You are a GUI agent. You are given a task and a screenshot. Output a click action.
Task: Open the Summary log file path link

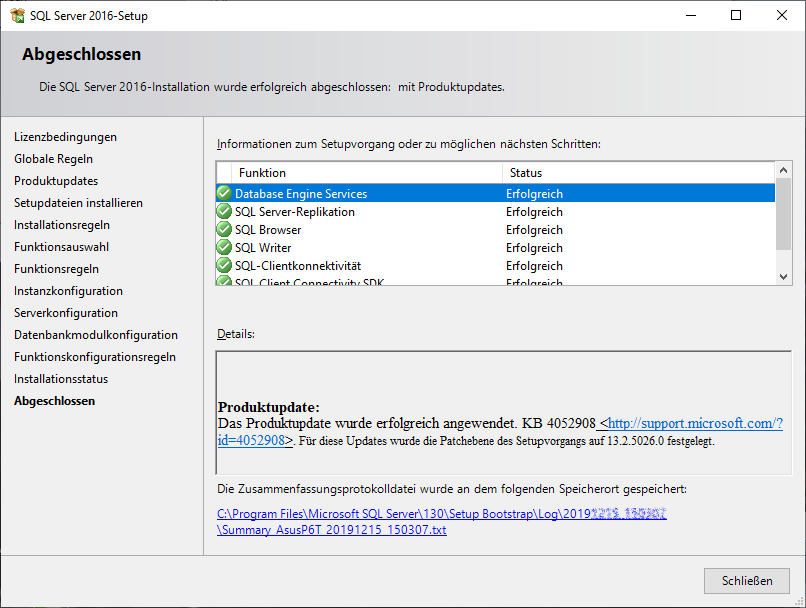332,530
